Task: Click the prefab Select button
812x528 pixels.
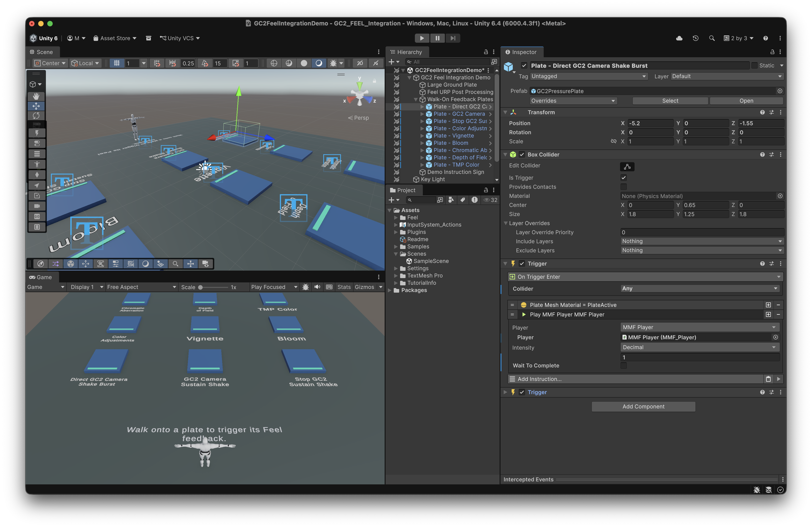Action: (670, 101)
